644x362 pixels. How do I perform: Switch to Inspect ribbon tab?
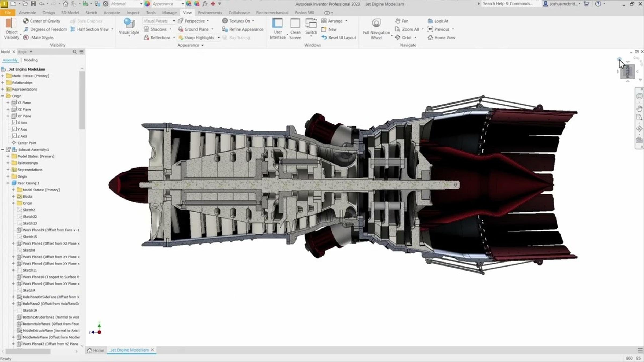tap(133, 13)
